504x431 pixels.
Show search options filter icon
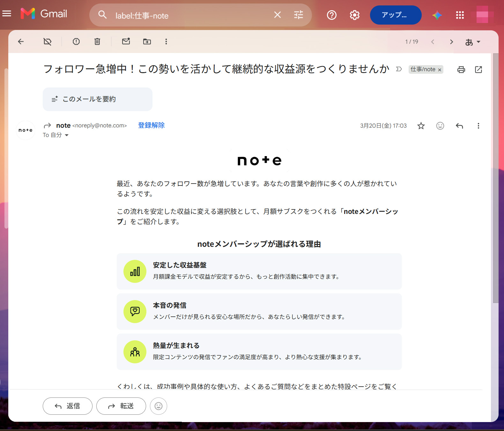click(299, 15)
